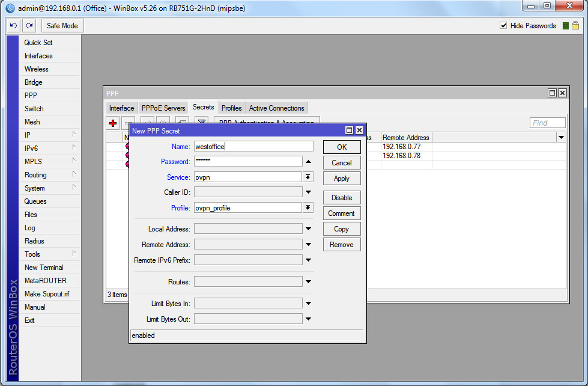This screenshot has height=386, width=588.
Task: Maximize the New PPP Secret dialog
Action: click(x=349, y=130)
